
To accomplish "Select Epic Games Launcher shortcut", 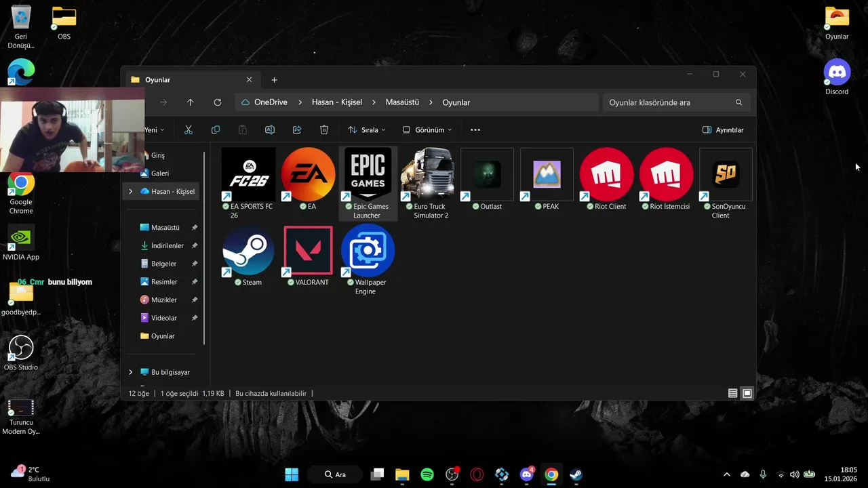I will click(x=368, y=184).
